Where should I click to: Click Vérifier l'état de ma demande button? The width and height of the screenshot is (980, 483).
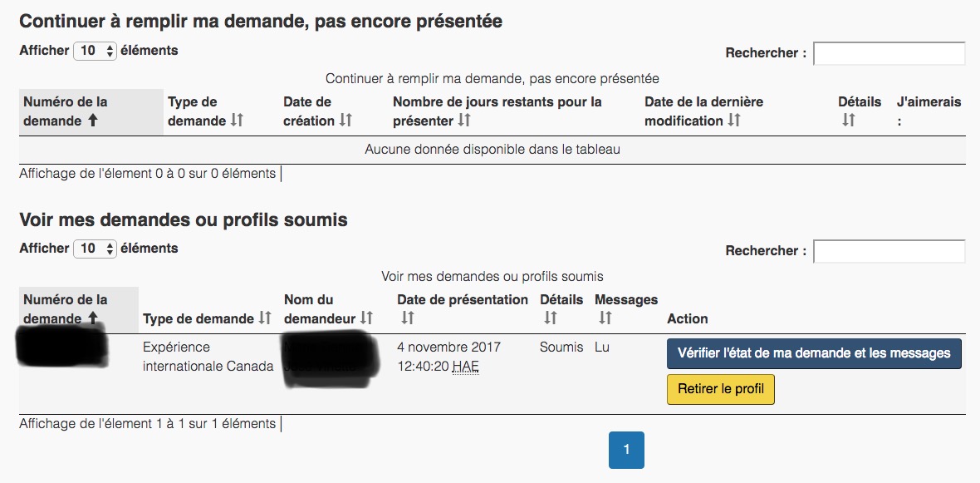pyautogui.click(x=814, y=353)
